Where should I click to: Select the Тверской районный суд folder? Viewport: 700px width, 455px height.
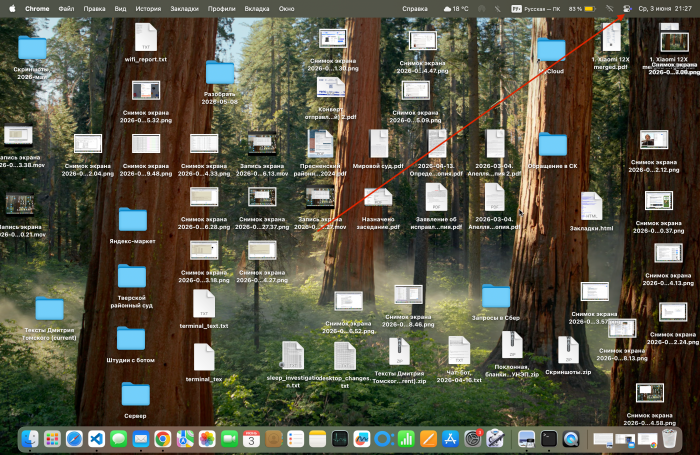(132, 286)
